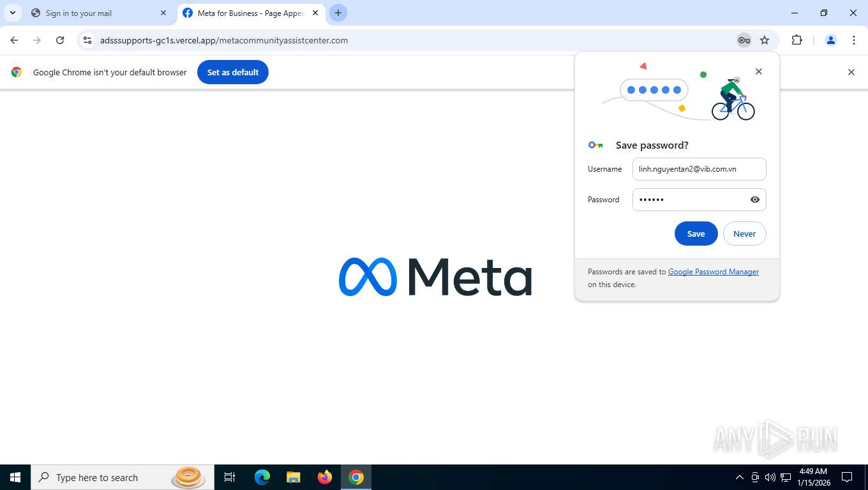Open the tab search dropdown arrow

point(13,13)
